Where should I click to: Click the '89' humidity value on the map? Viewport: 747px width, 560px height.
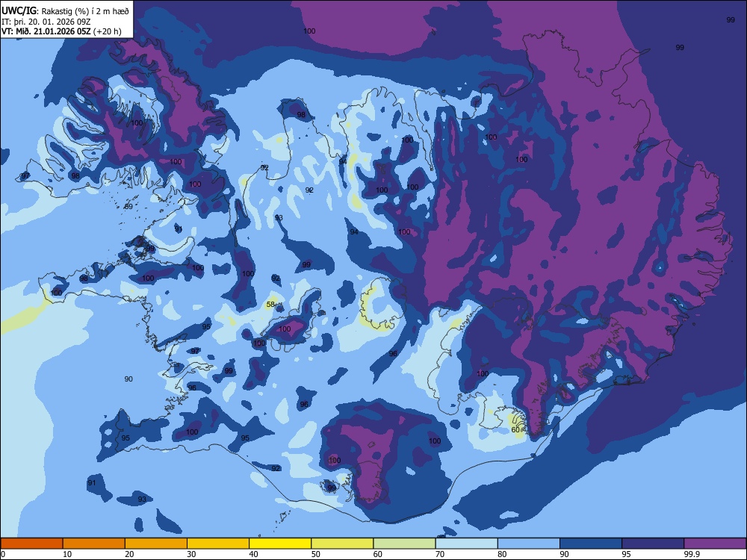(128, 207)
